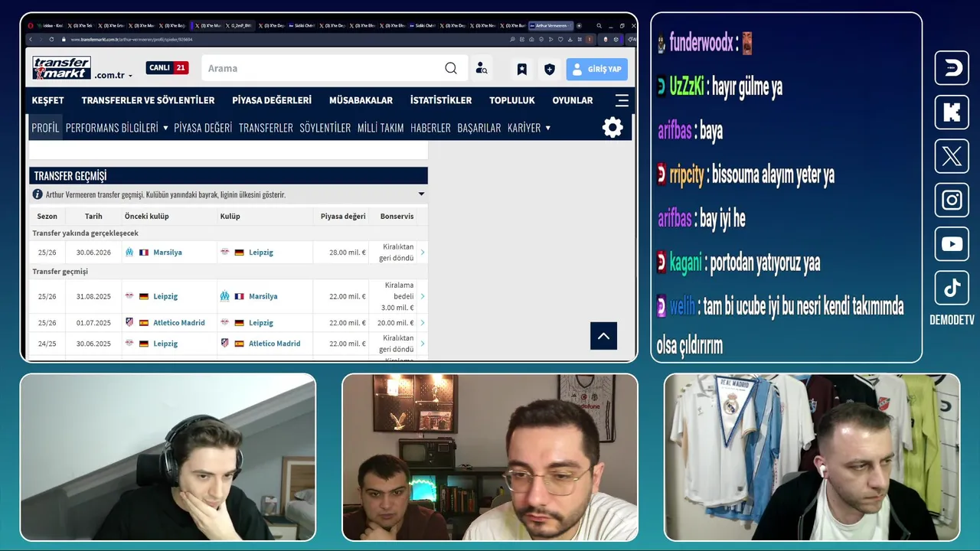Image resolution: width=980 pixels, height=551 pixels.
Task: Click the search magnifier icon in Arama box
Action: 451,68
